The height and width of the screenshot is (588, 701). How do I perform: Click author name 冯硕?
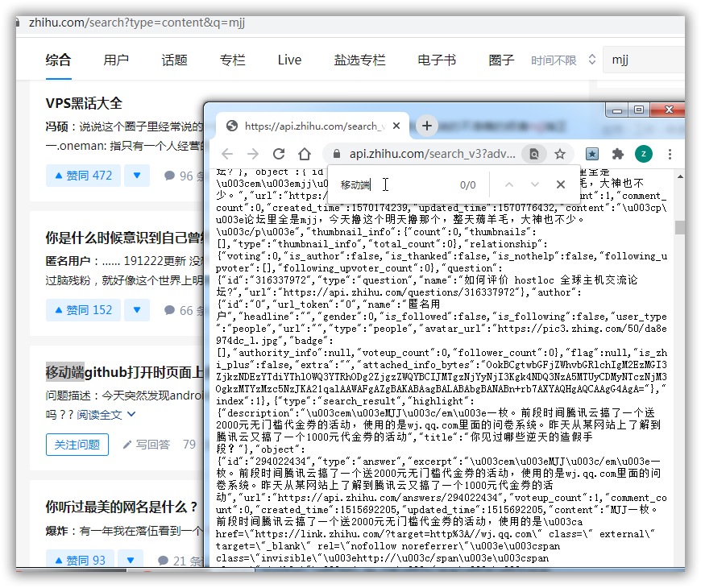pyautogui.click(x=57, y=127)
